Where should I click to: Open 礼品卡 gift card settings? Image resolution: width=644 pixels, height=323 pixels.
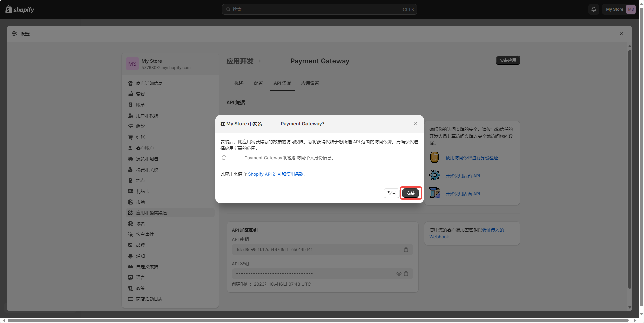click(x=170, y=191)
